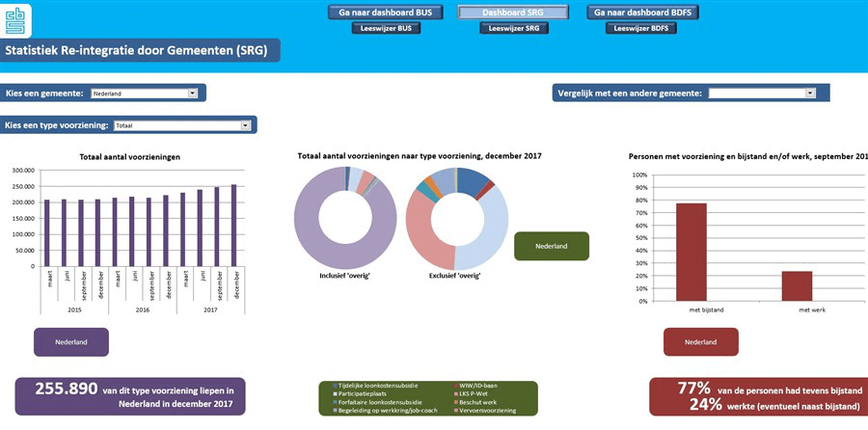Open Leeswijzer SRG guide

coord(513,29)
